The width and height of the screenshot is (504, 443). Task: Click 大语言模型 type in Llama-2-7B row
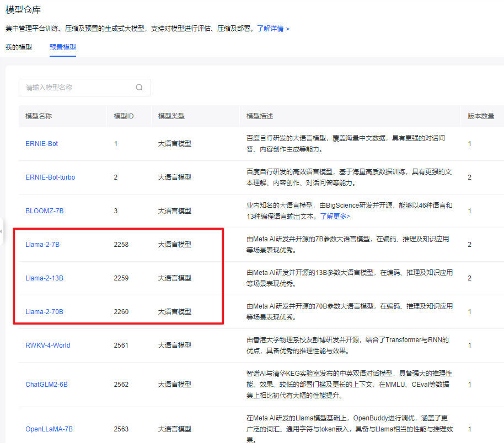pos(175,245)
